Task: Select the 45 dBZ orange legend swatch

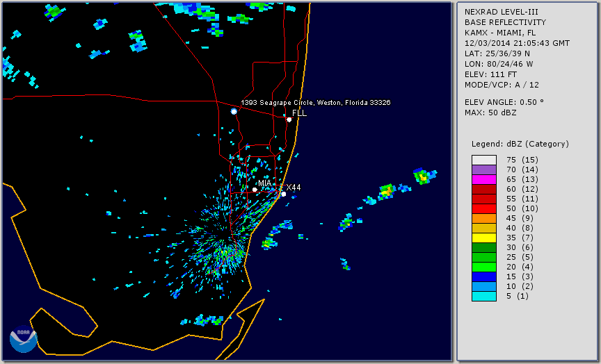Action: (484, 219)
